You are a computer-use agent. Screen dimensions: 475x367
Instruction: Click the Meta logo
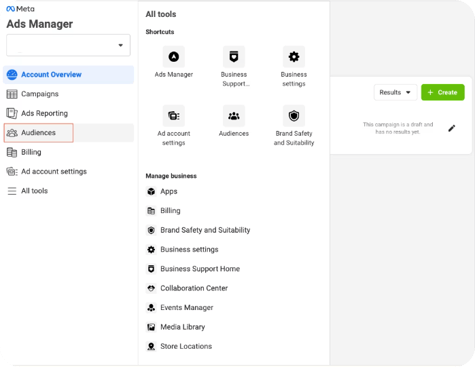[20, 9]
